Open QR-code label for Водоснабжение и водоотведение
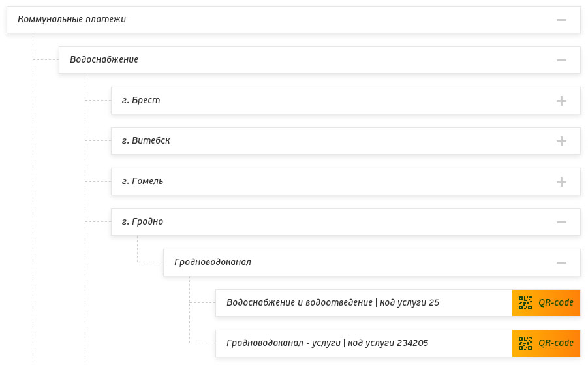The width and height of the screenshot is (588, 365). point(556,303)
